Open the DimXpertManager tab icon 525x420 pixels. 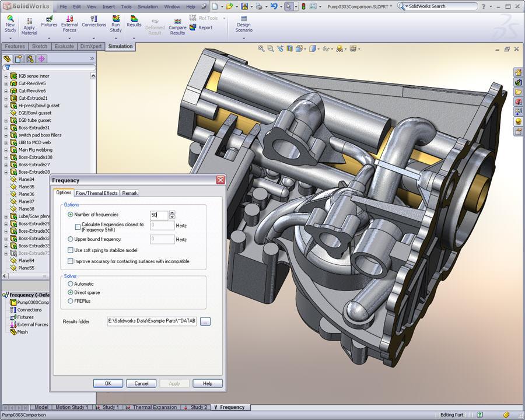pos(41,59)
